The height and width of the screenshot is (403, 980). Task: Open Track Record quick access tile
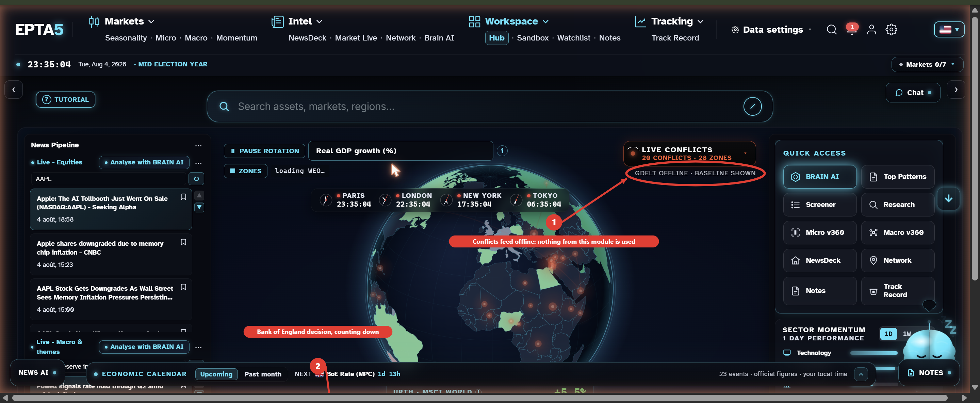pos(898,291)
